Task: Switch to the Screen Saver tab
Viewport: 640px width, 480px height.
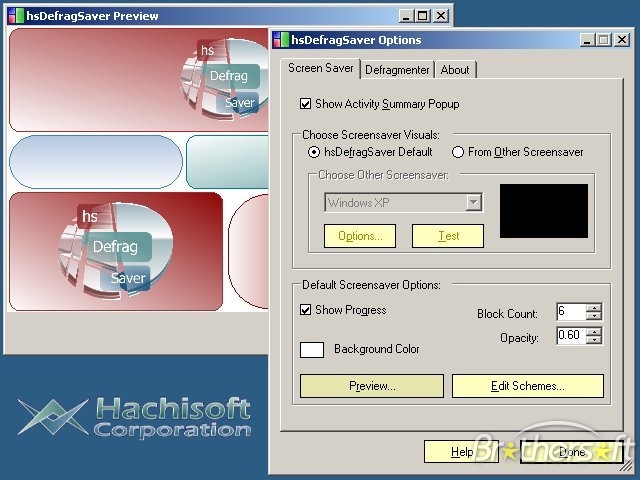Action: 320,68
